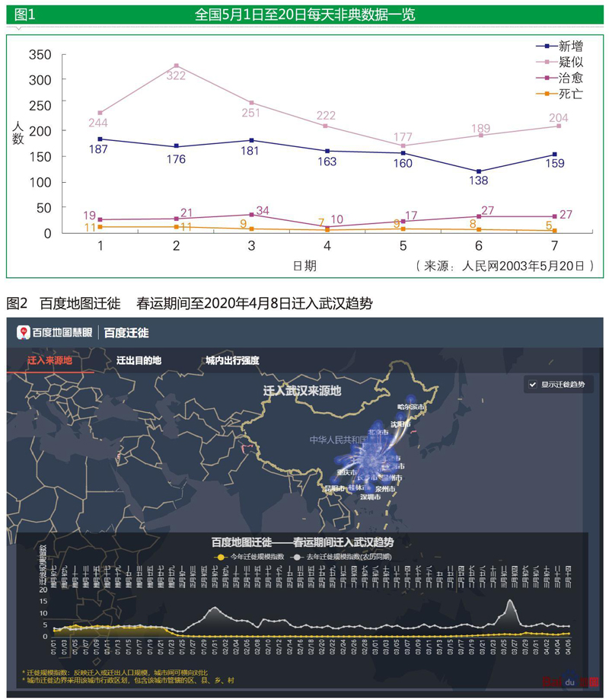The width and height of the screenshot is (609, 700).
Task: Click the 哈尔滨市 city label on map
Action: point(411,408)
